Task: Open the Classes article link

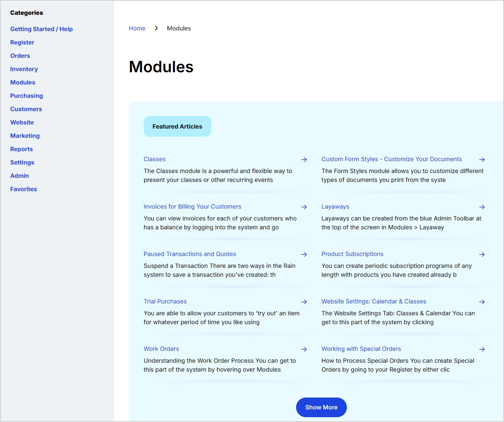Action: [155, 159]
